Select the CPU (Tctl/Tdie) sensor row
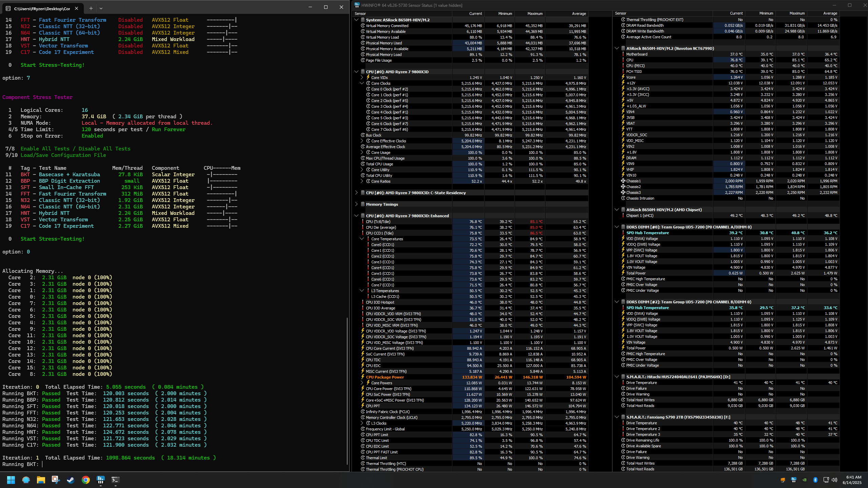 [x=471, y=222]
